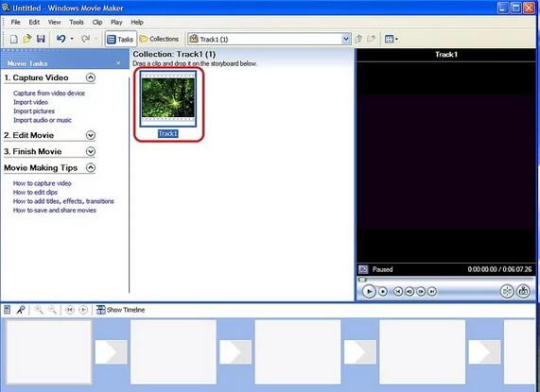
Task: Click the Back playback button
Action: pos(398,292)
